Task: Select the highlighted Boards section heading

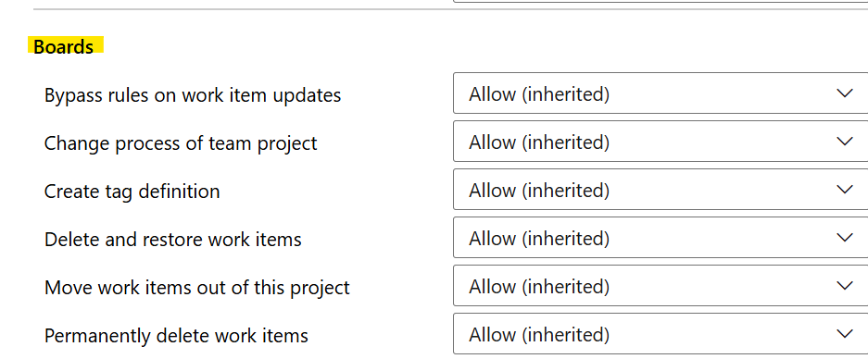Action: (64, 47)
